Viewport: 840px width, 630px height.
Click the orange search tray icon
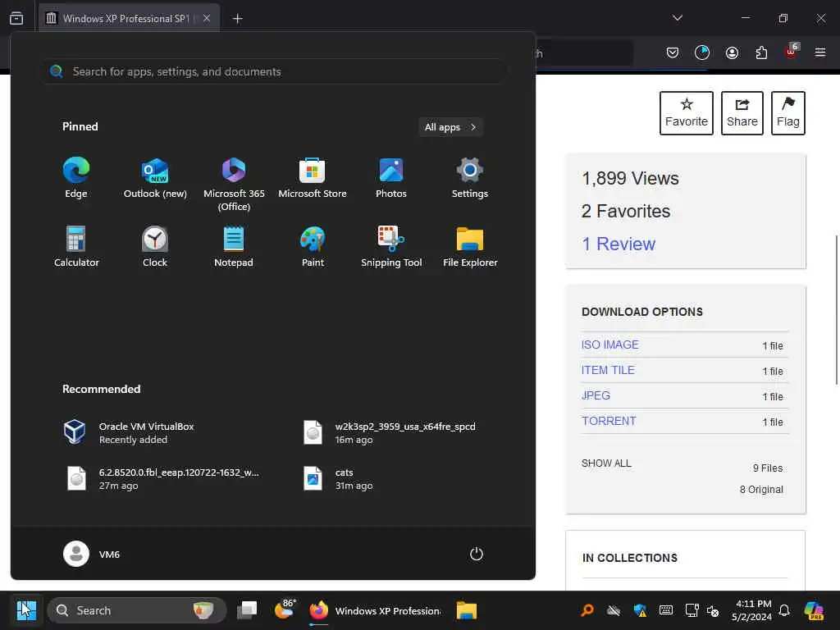(587, 610)
